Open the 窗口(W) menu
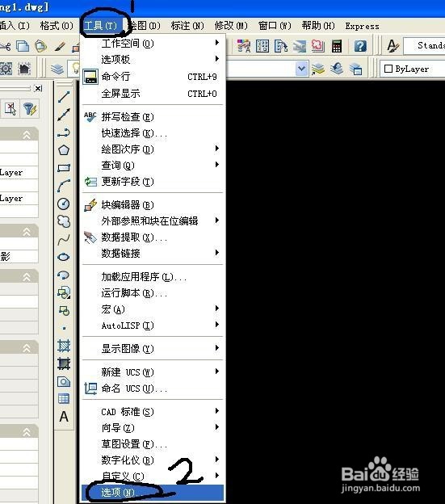The image size is (445, 504). coord(275,26)
